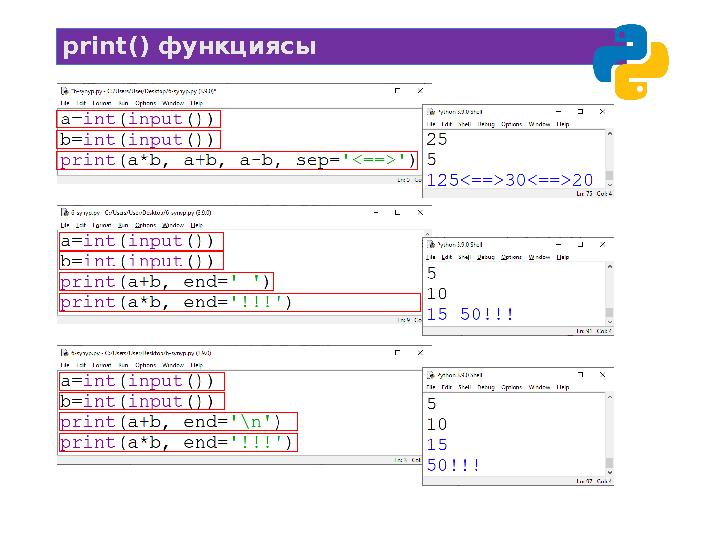Close the shell showing 15 50!!!
Viewport: 720px width, 540px height.
[602, 244]
